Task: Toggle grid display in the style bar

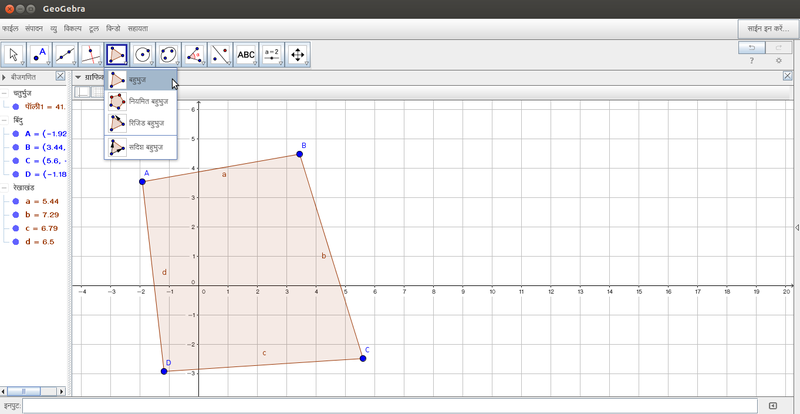Action: 97,92
